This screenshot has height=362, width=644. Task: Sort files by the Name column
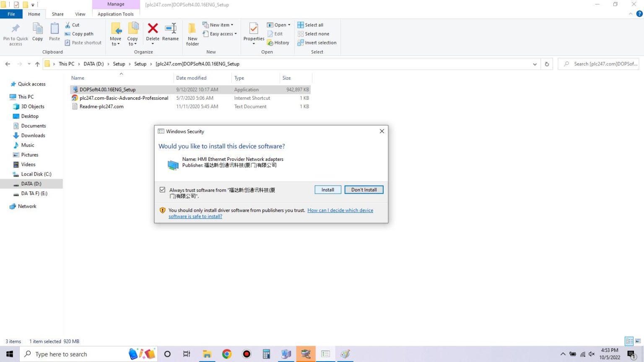click(x=122, y=78)
